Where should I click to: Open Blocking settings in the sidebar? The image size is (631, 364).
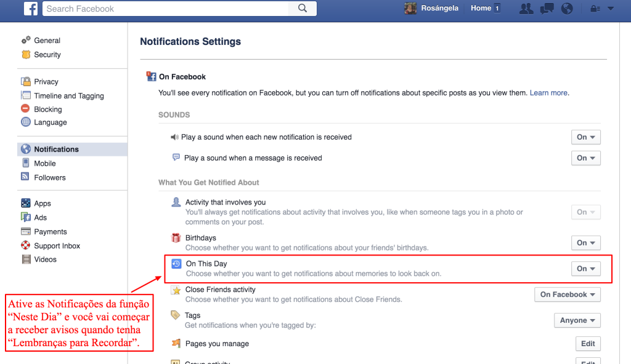(47, 108)
